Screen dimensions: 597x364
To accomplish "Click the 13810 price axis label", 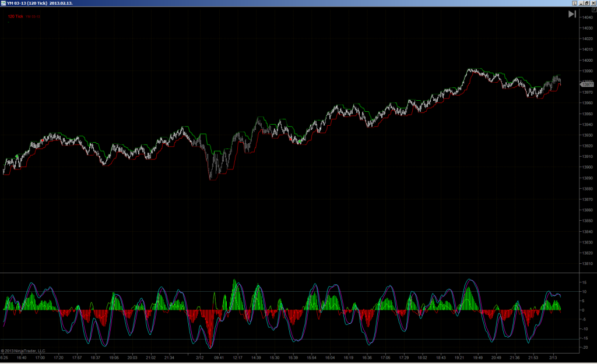I will (588, 264).
